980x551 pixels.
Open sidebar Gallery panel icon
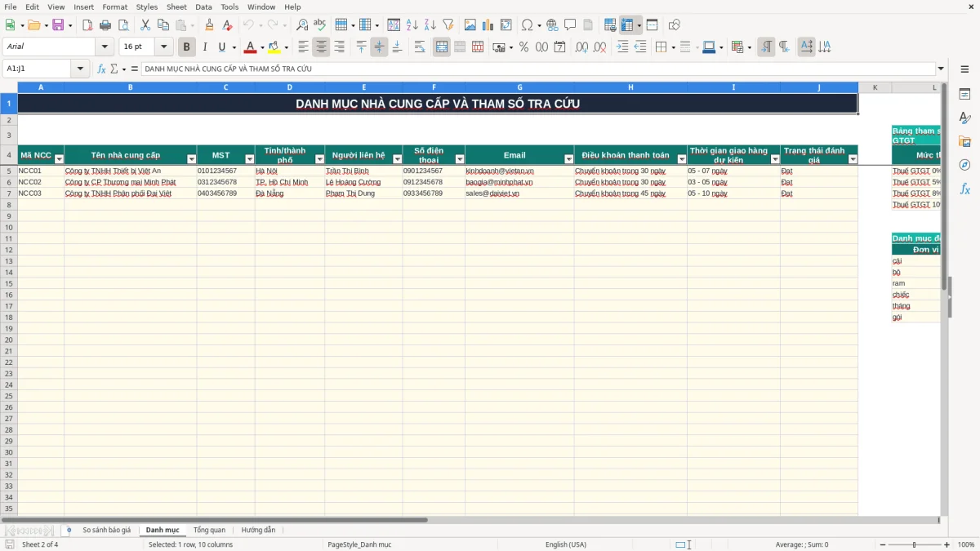964,142
